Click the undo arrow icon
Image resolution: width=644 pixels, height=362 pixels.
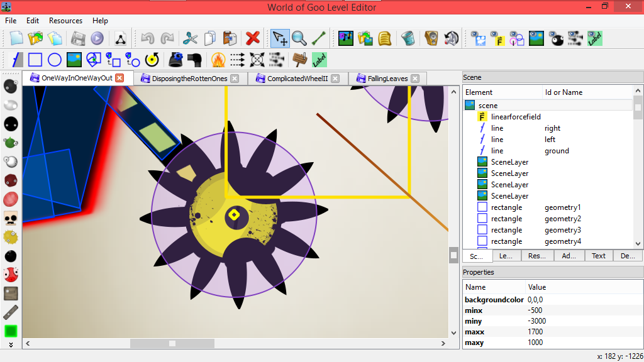click(147, 38)
